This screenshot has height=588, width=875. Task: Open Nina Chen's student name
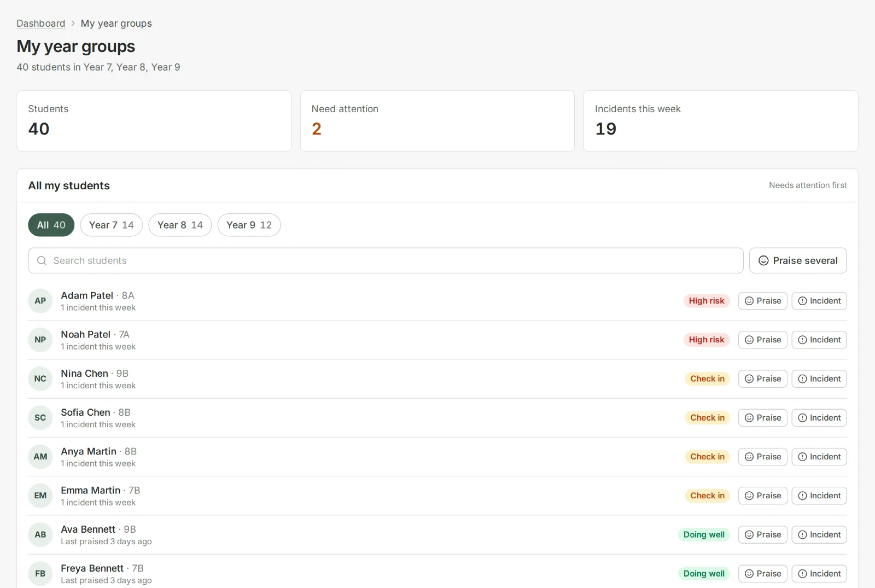pos(84,374)
